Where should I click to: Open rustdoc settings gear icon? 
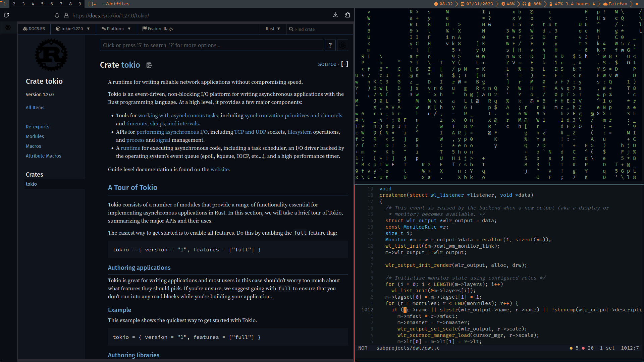click(342, 45)
